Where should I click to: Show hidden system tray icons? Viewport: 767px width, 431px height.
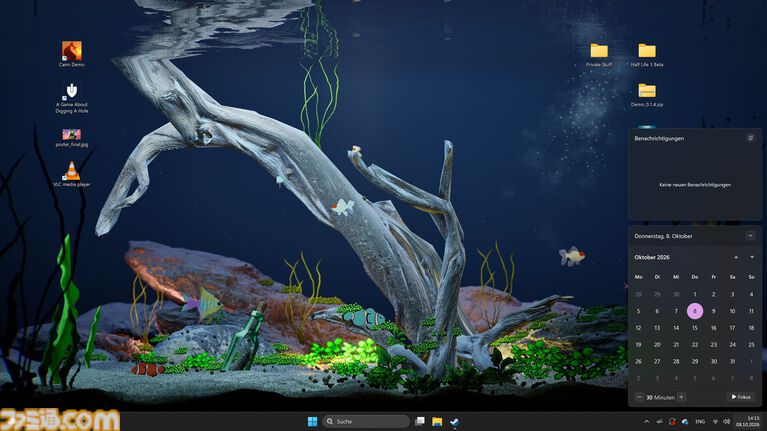pos(646,421)
